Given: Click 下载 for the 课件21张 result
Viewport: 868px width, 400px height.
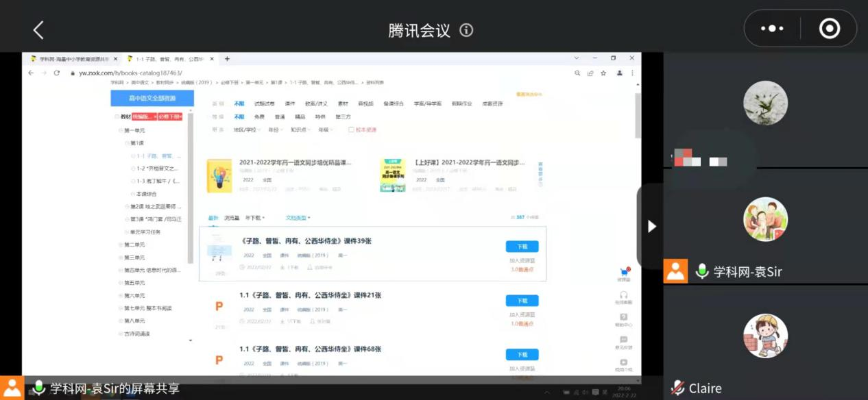Looking at the screenshot, I should 522,301.
